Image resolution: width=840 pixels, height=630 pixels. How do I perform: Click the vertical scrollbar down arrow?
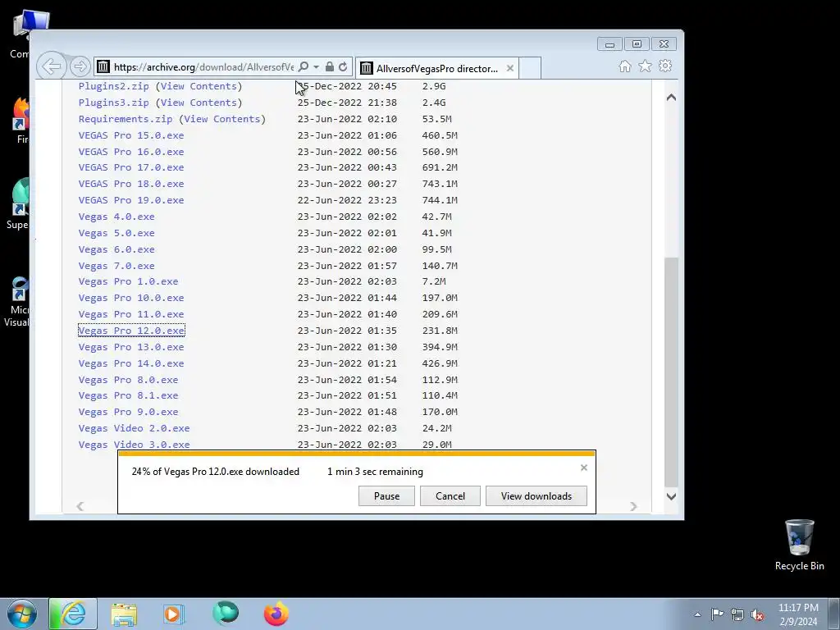[671, 496]
